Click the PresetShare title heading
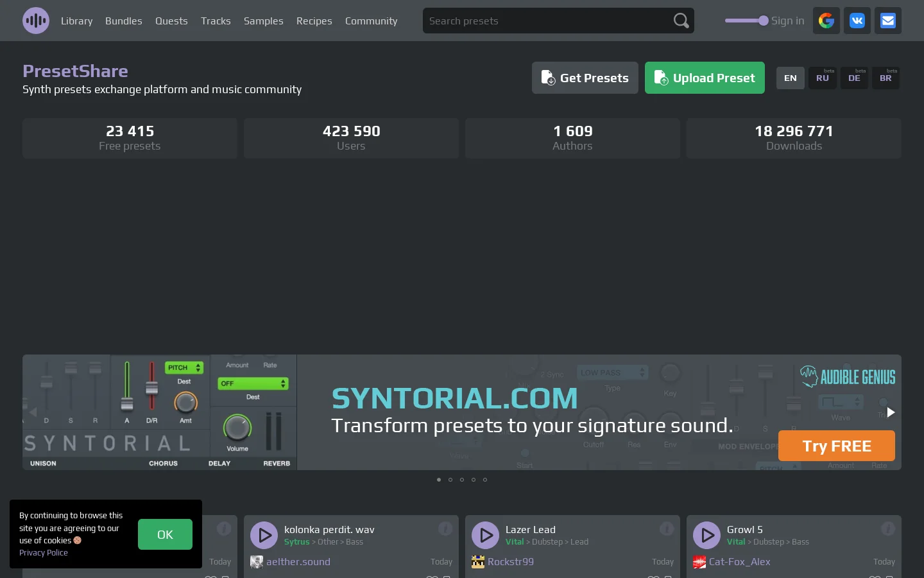The width and height of the screenshot is (924, 578). tap(75, 71)
